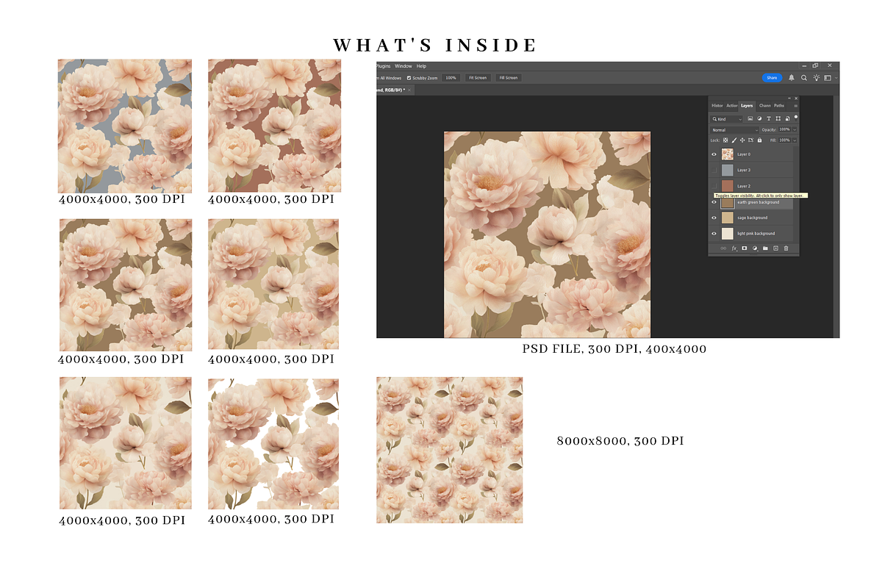
Task: Select the Layers tab
Action: pos(747,106)
